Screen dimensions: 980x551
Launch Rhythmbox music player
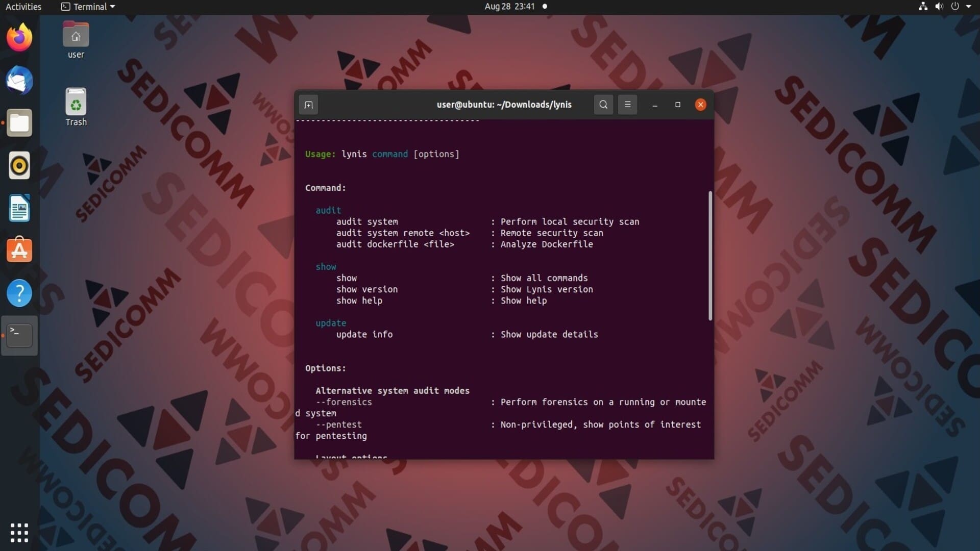tap(19, 165)
